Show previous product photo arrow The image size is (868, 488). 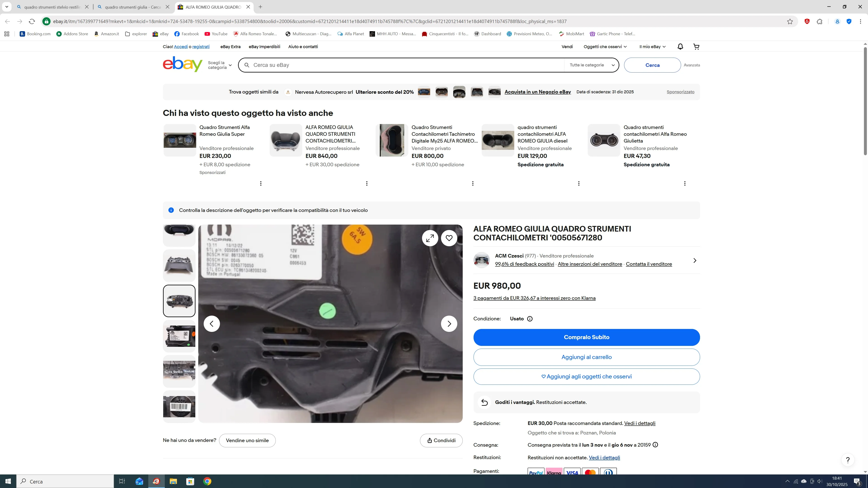[212, 324]
